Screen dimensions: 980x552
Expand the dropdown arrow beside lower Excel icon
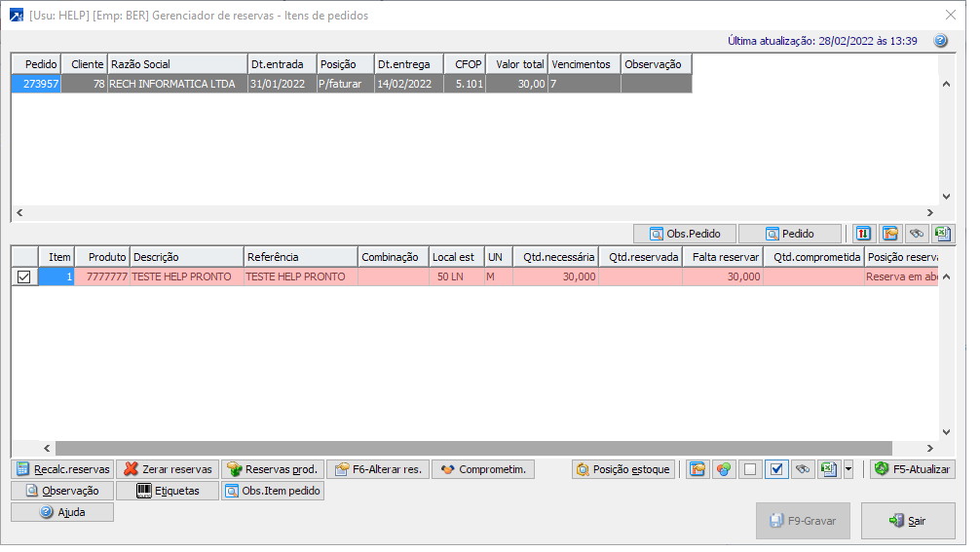(x=848, y=469)
